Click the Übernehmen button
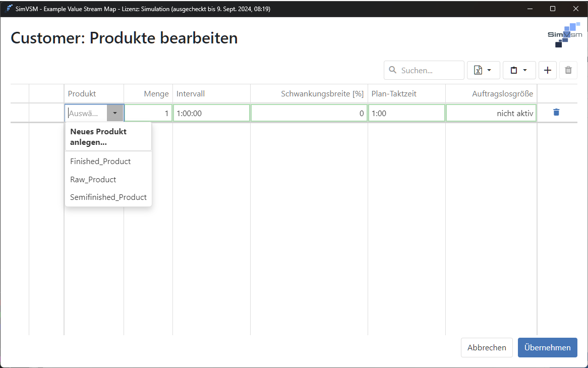This screenshot has width=588, height=368. pyautogui.click(x=547, y=347)
